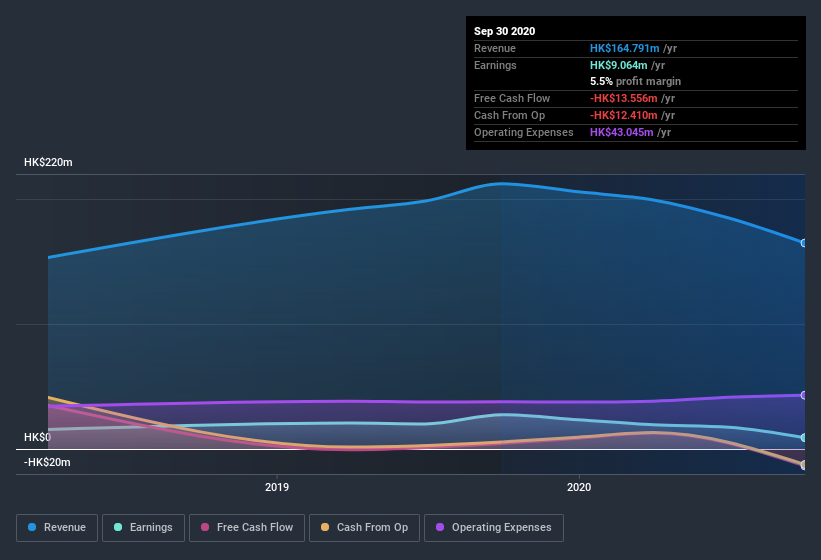
Task: Click the Revenue label in tooltip
Action: pos(495,48)
